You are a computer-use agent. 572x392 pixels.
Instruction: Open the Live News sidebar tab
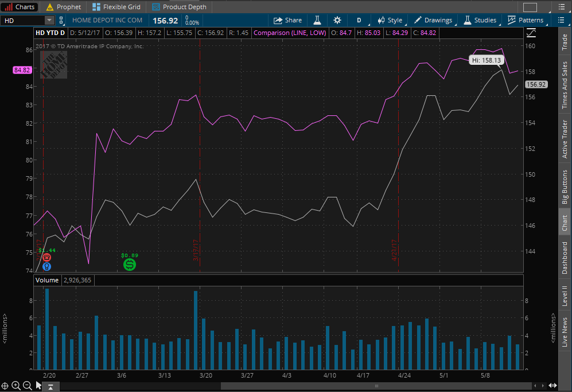coord(565,332)
